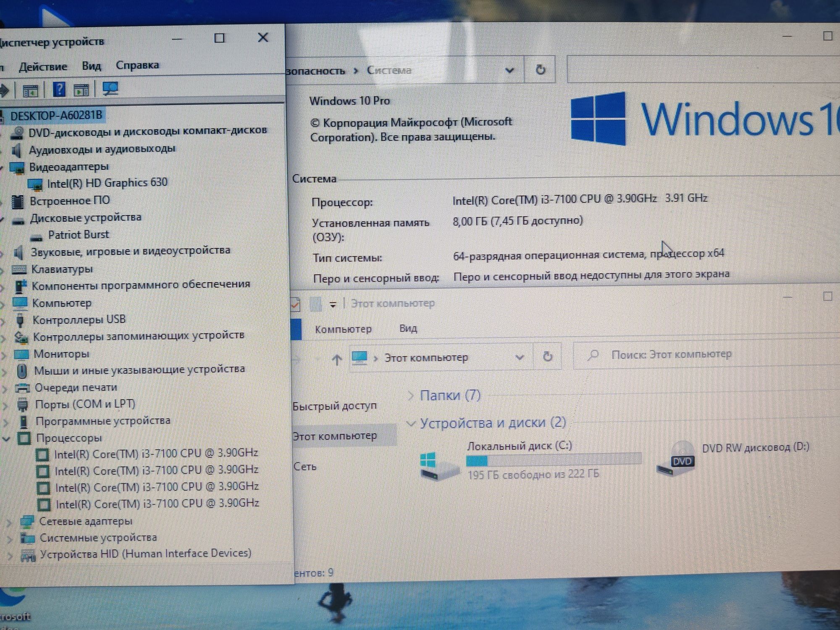
Task: Expand the Папки (7) group
Action: (x=410, y=396)
